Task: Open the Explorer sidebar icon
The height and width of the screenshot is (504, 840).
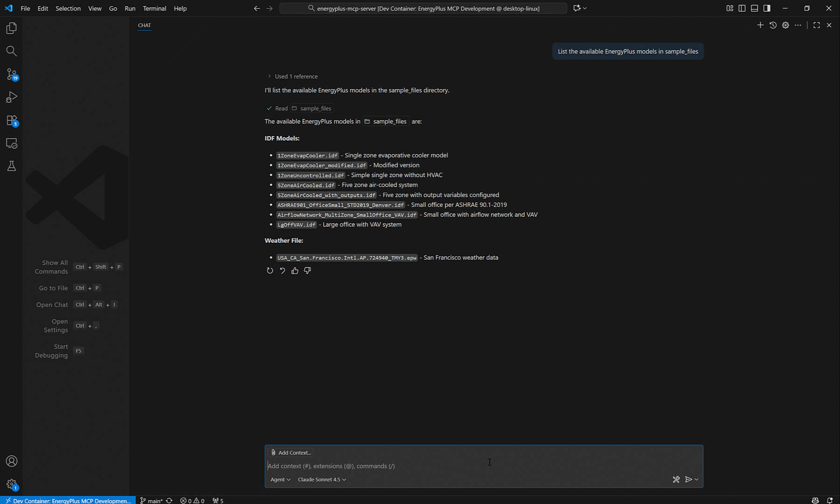Action: coord(11,28)
